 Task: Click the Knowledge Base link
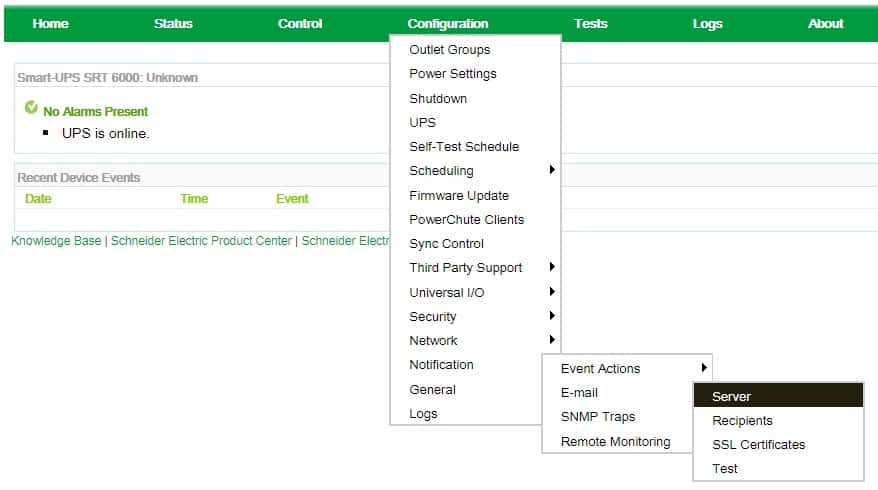(x=56, y=241)
